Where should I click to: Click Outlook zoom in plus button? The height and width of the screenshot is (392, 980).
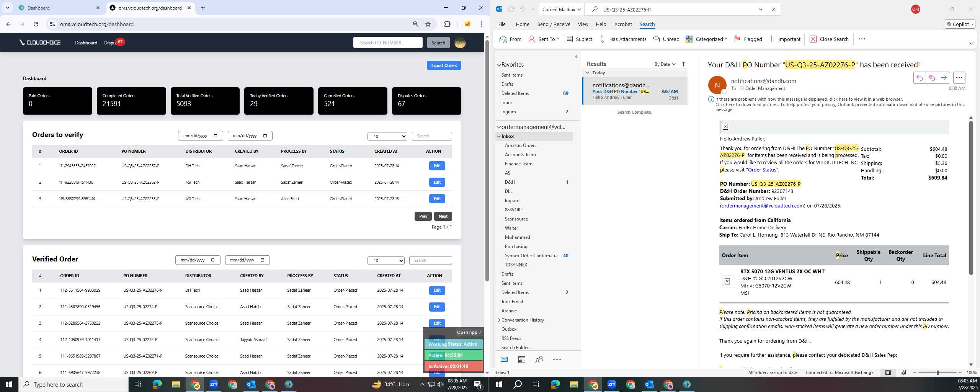click(x=960, y=372)
